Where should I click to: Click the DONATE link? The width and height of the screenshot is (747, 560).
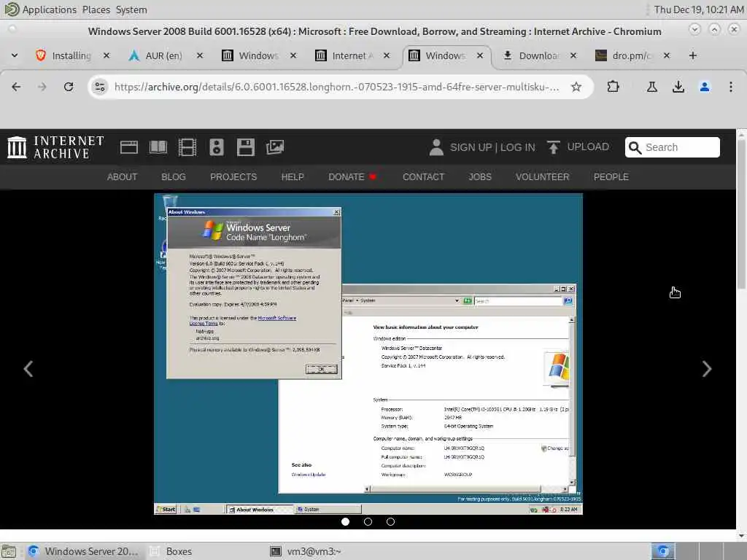(352, 176)
